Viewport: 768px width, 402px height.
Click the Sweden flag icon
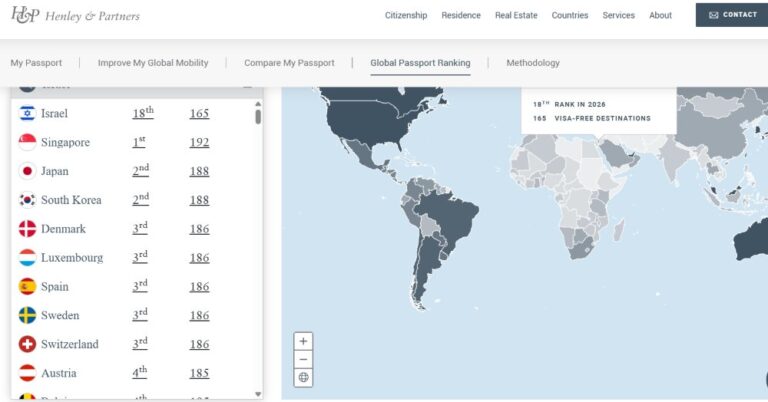click(27, 315)
